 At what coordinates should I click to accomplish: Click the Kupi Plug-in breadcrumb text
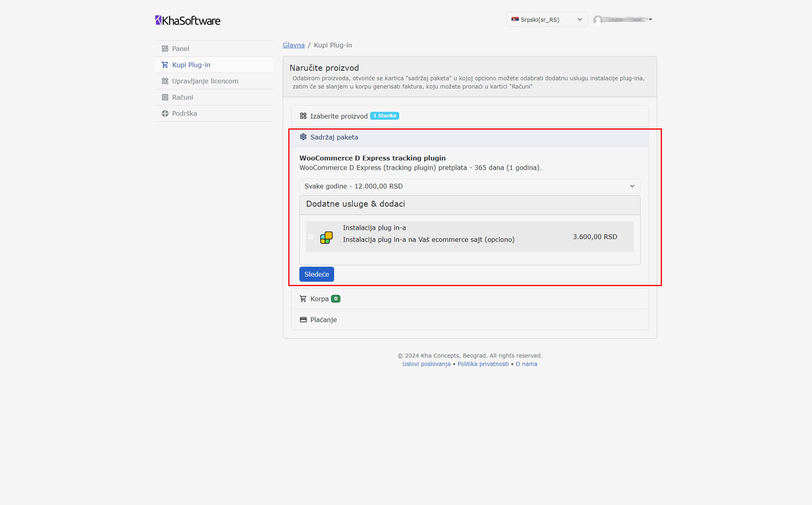click(333, 45)
